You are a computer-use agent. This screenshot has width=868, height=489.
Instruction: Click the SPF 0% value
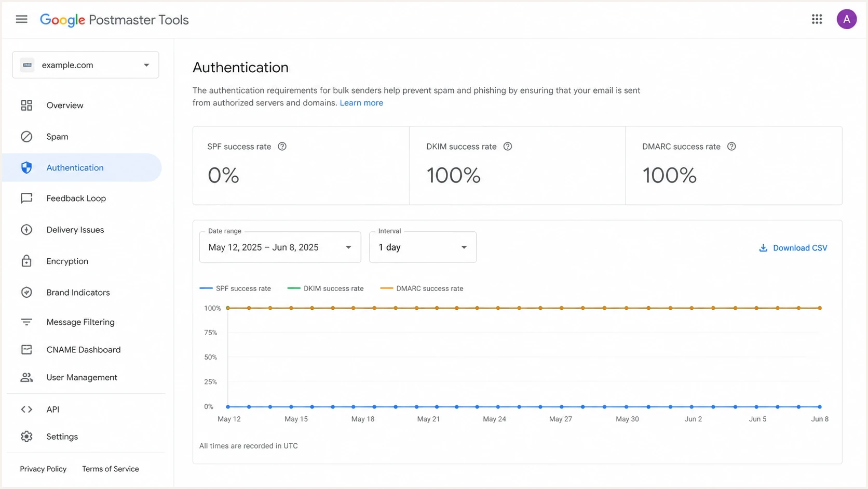point(223,176)
